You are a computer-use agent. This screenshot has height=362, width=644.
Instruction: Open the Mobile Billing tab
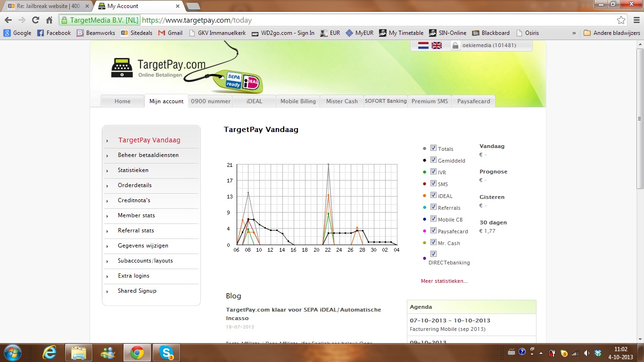point(298,101)
